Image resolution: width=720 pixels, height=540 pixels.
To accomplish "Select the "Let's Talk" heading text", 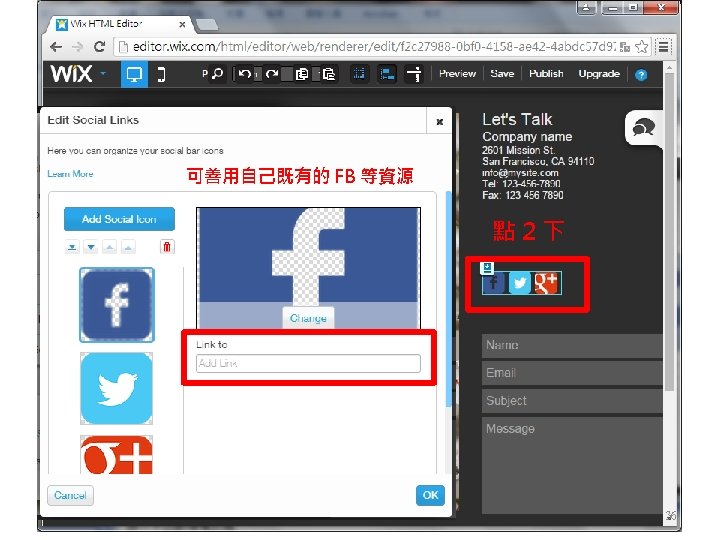I will (517, 119).
